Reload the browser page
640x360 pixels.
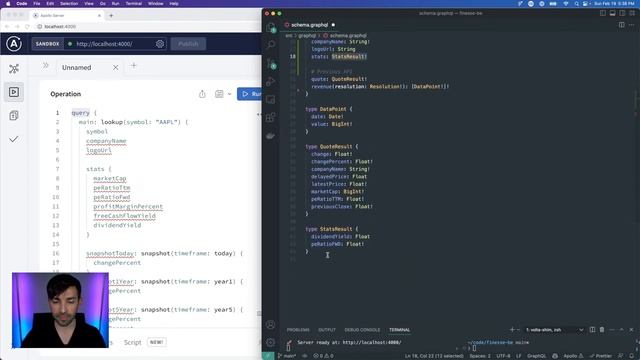pos(27,27)
